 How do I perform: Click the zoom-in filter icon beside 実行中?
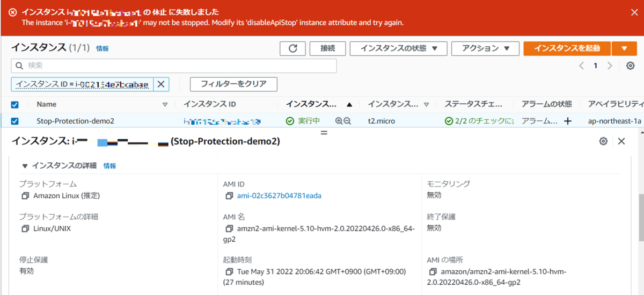click(x=339, y=121)
